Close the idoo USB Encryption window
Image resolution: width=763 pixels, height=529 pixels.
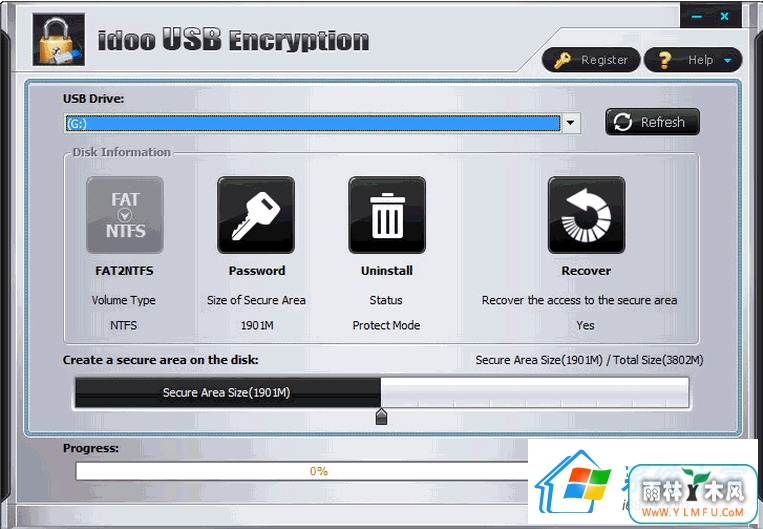point(725,17)
